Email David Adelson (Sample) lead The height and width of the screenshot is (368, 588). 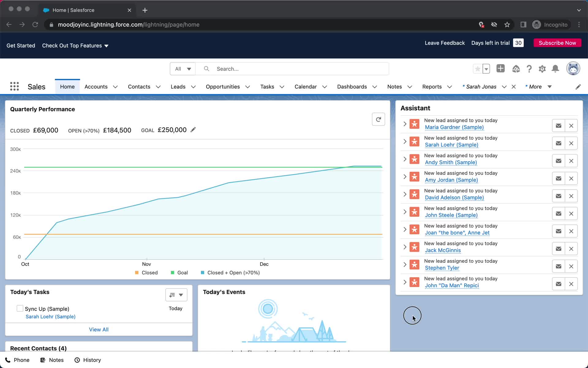[559, 196]
